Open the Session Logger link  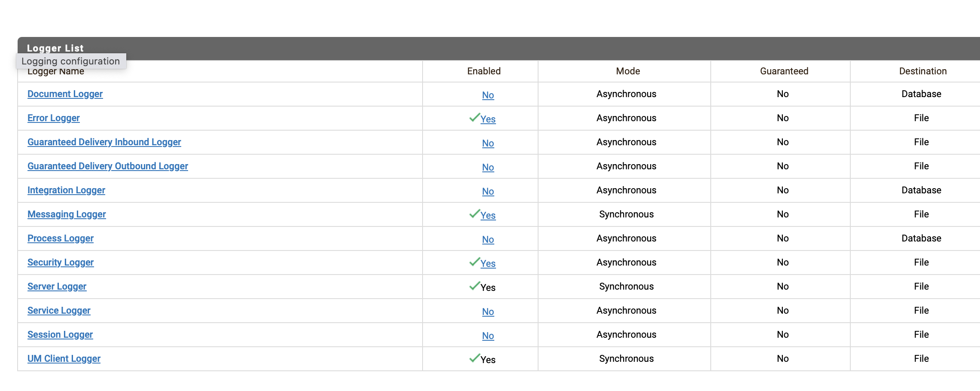60,334
